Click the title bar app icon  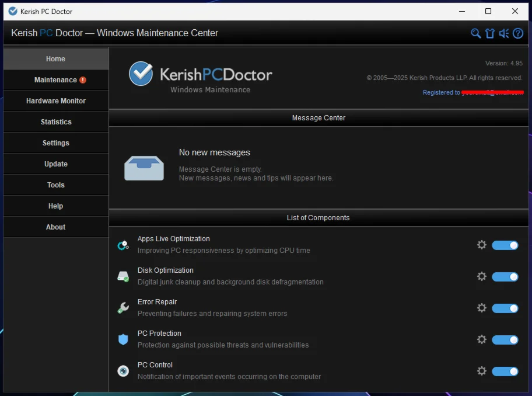tap(13, 11)
